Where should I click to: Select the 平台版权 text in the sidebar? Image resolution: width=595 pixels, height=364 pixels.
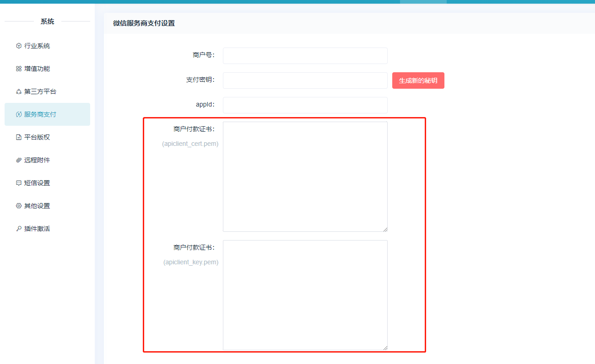pyautogui.click(x=37, y=137)
